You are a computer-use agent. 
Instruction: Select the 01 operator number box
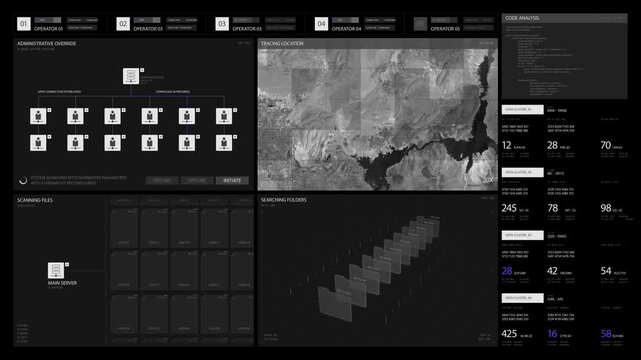click(24, 24)
